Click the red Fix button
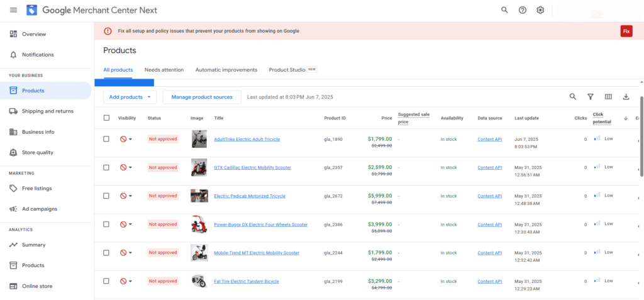Screen dimensions: 644x300 [626, 31]
